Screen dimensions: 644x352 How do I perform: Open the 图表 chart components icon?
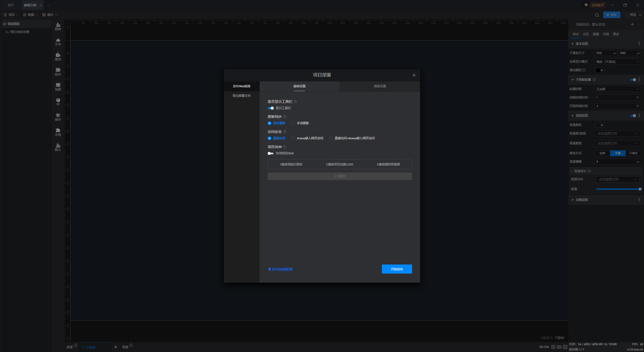58,26
